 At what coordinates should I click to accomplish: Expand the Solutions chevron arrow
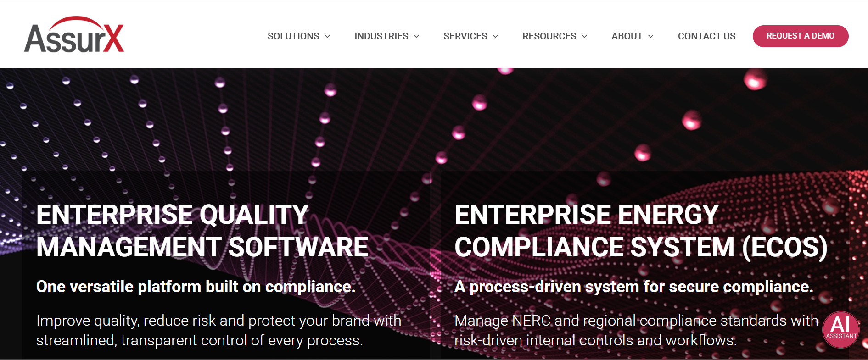(327, 36)
